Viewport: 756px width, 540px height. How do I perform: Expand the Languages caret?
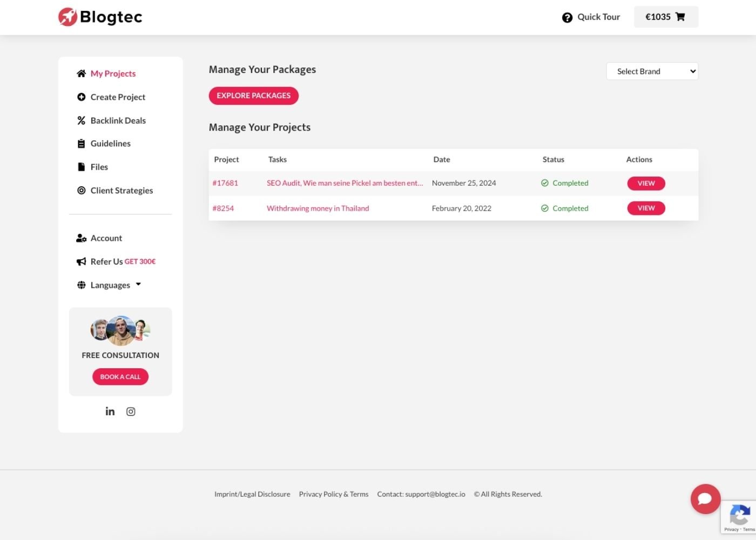138,284
